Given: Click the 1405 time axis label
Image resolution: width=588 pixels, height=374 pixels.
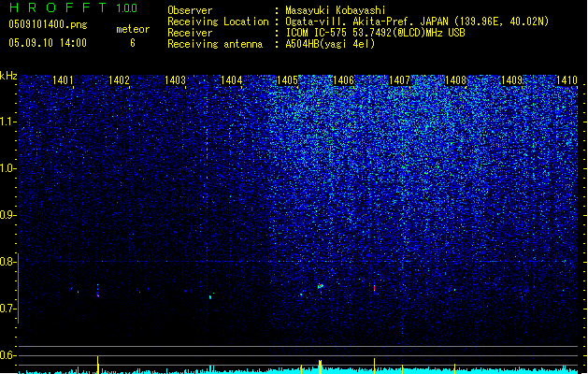Looking at the screenshot, I should 287,80.
